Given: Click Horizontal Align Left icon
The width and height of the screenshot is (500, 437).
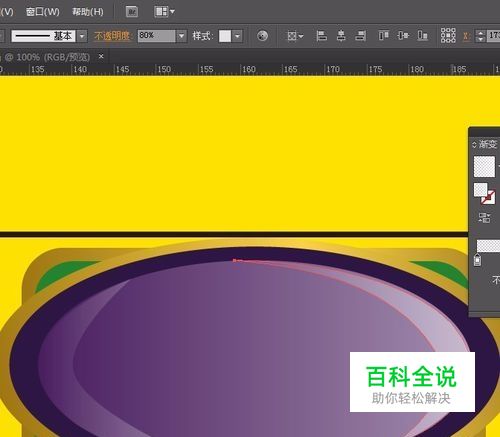Looking at the screenshot, I should pos(321,36).
